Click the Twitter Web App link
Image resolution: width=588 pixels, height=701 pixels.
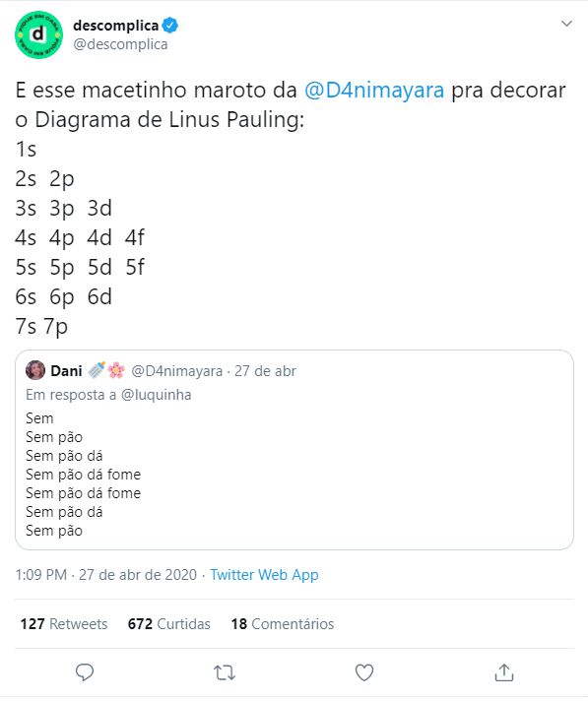(x=264, y=574)
